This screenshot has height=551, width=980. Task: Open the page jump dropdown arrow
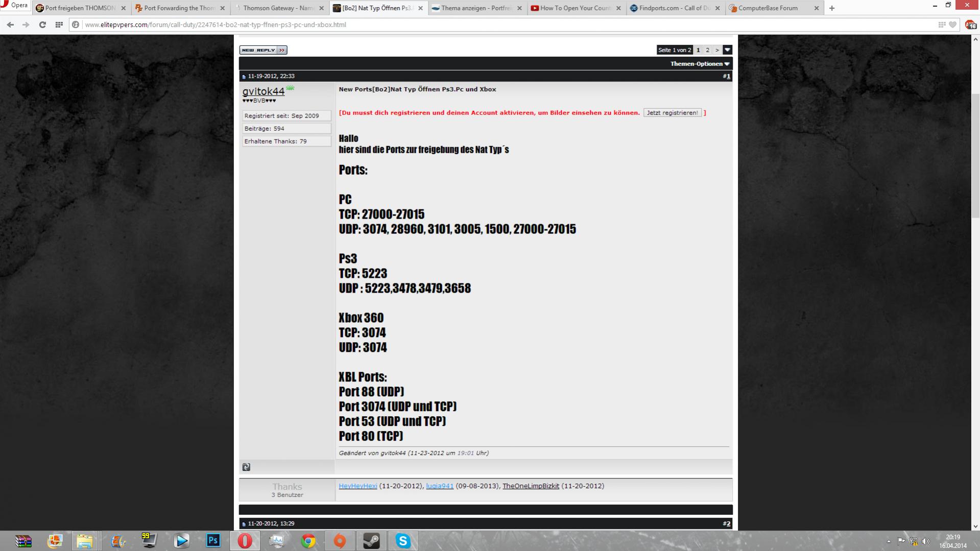tap(728, 50)
